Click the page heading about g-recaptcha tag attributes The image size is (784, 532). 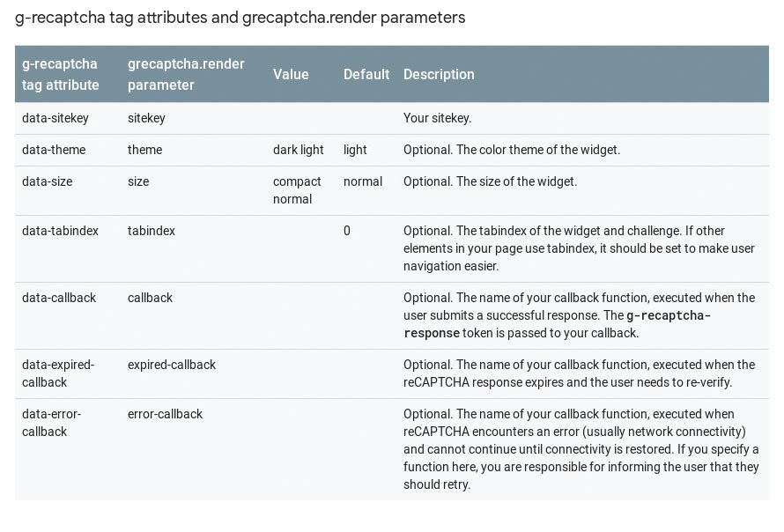click(x=240, y=18)
